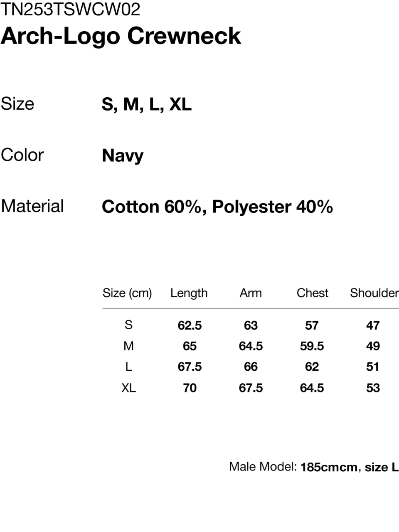The height and width of the screenshot is (532, 399).
Task: Click the Shoulder column header
Action: (x=374, y=293)
